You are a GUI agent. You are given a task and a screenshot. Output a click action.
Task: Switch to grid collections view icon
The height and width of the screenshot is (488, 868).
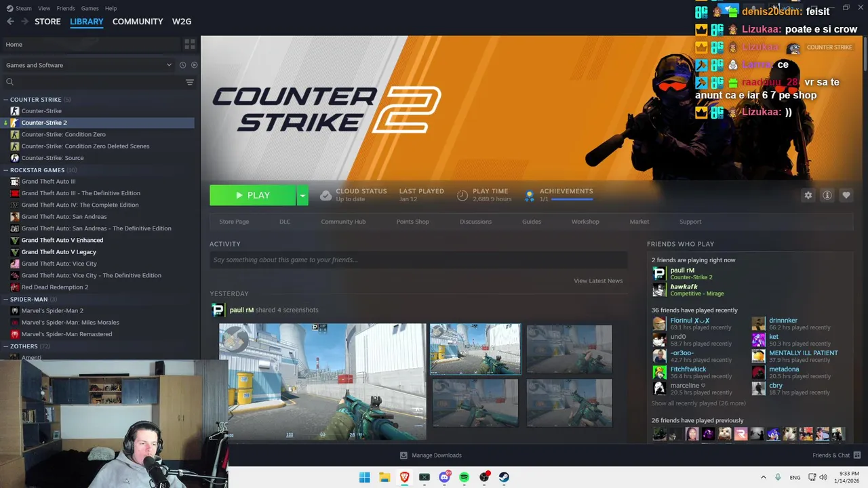(190, 44)
